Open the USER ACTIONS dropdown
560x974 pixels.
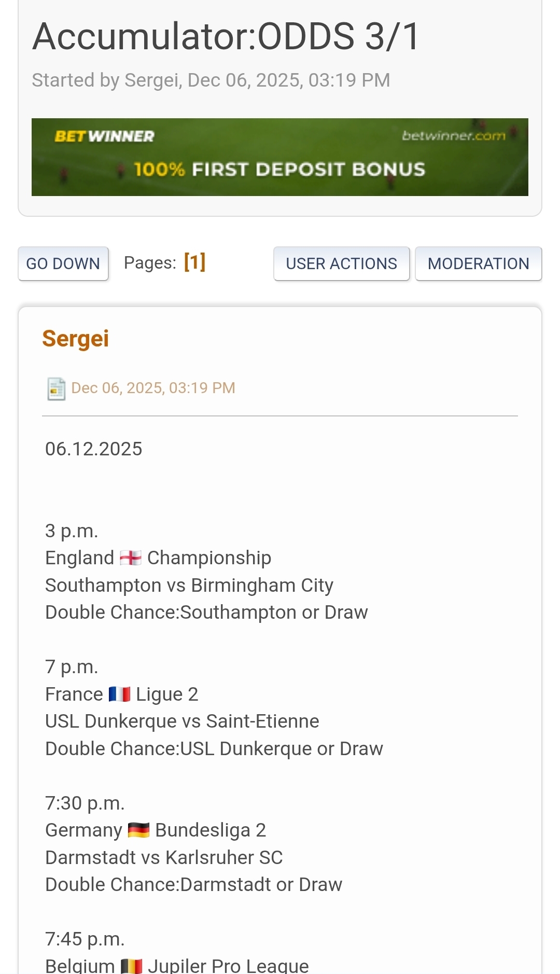pyautogui.click(x=341, y=263)
